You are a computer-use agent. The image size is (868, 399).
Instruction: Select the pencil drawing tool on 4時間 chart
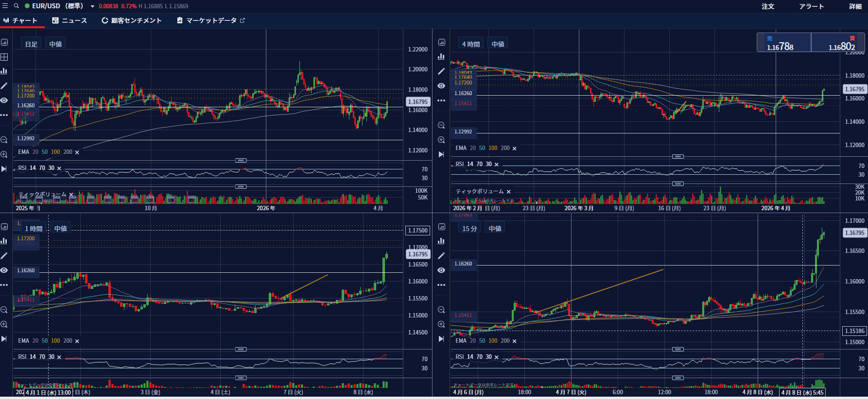coord(441,71)
